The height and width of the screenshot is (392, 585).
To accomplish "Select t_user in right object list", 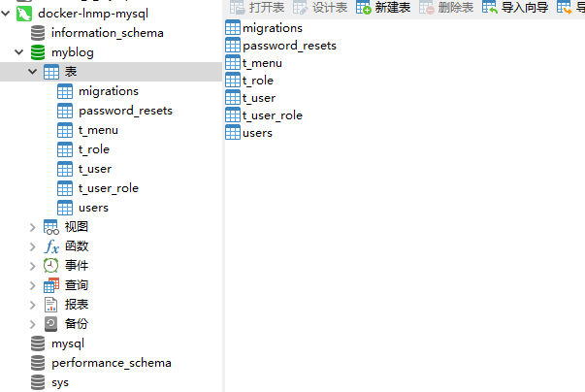I will 259,98.
